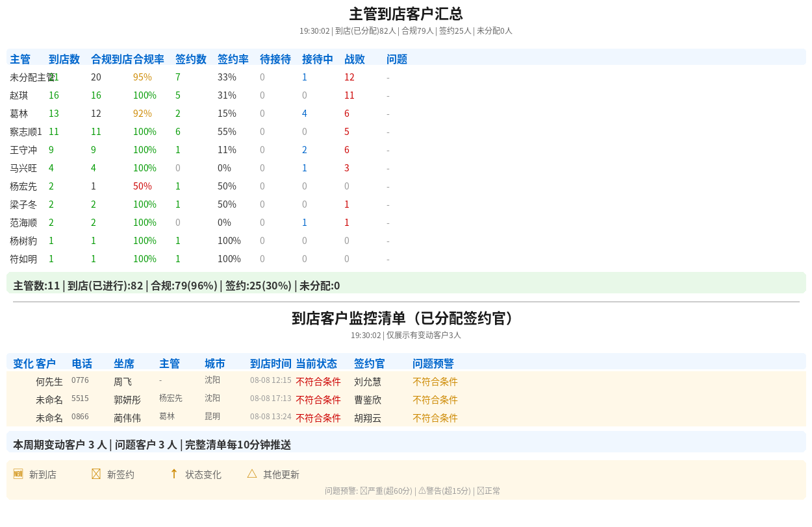812x527 pixels.
Task: Click agent name 郭妍彤
Action: pos(127,400)
